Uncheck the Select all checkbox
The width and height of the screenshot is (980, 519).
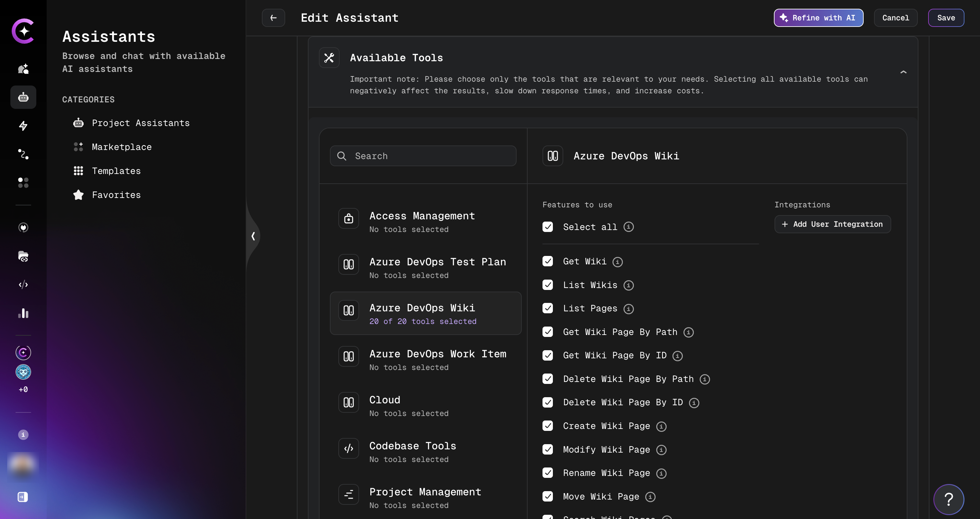(548, 227)
